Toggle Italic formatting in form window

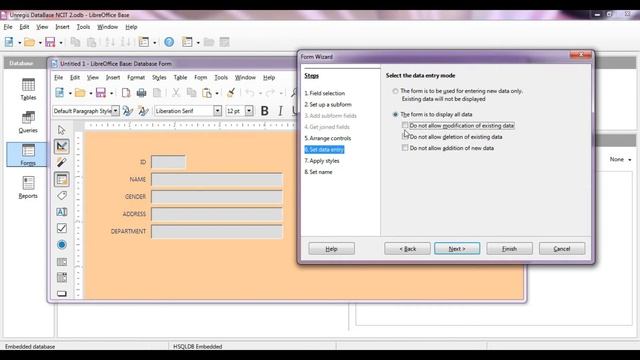(280, 111)
